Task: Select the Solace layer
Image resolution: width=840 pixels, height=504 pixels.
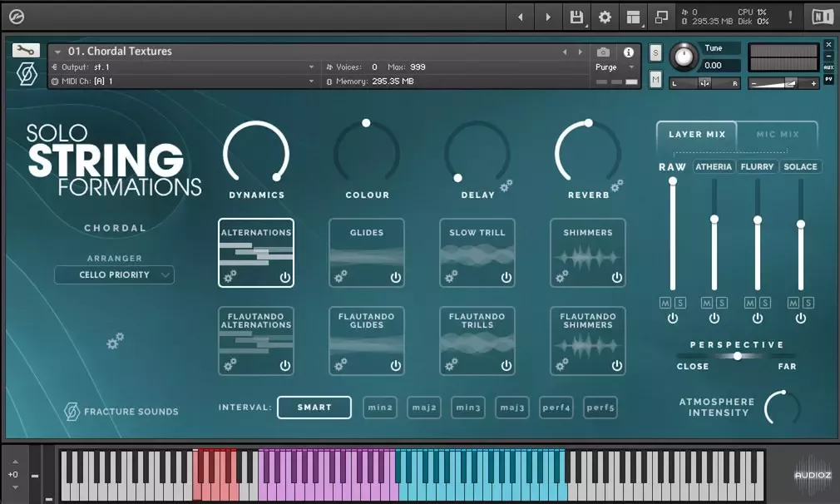Action: point(800,166)
